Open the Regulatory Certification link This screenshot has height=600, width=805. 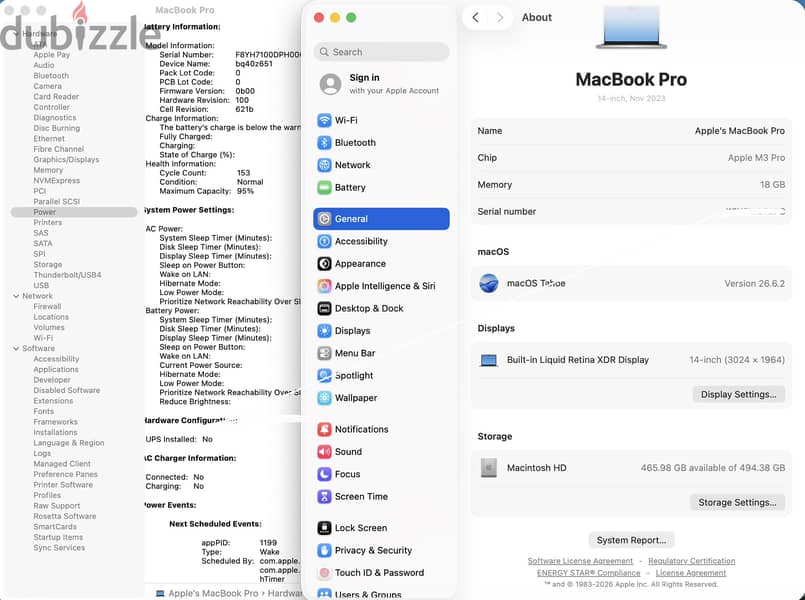click(691, 561)
